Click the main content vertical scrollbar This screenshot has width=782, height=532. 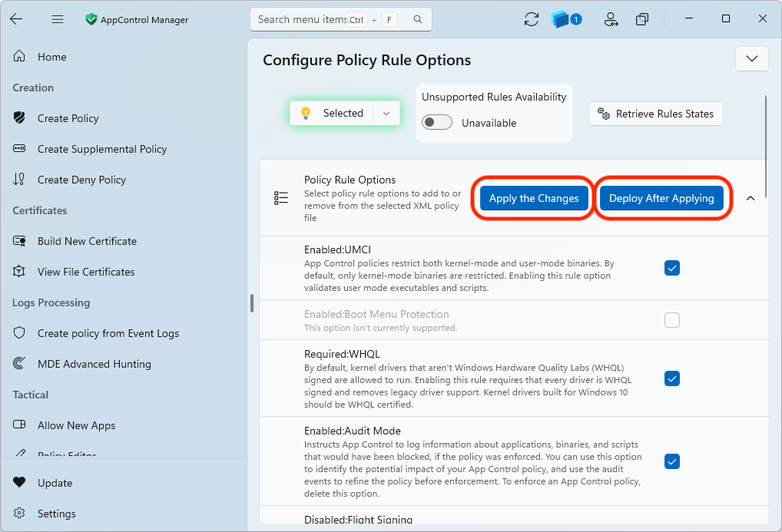(x=765, y=126)
